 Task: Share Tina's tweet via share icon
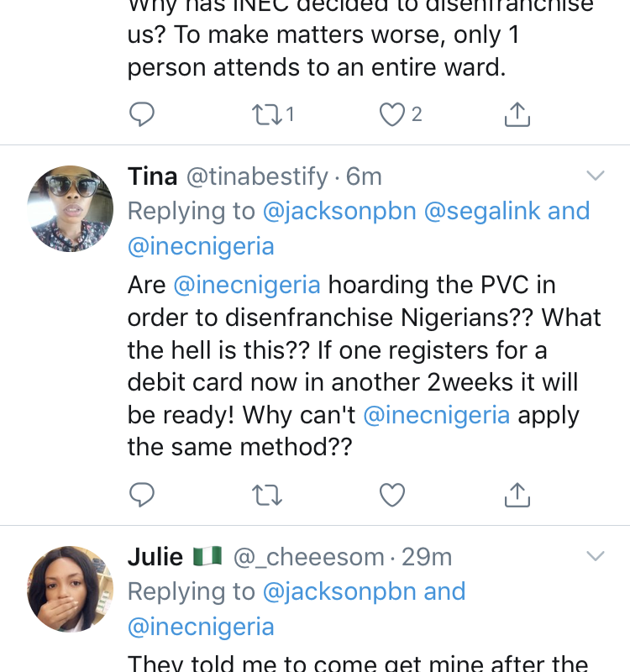coord(517,495)
